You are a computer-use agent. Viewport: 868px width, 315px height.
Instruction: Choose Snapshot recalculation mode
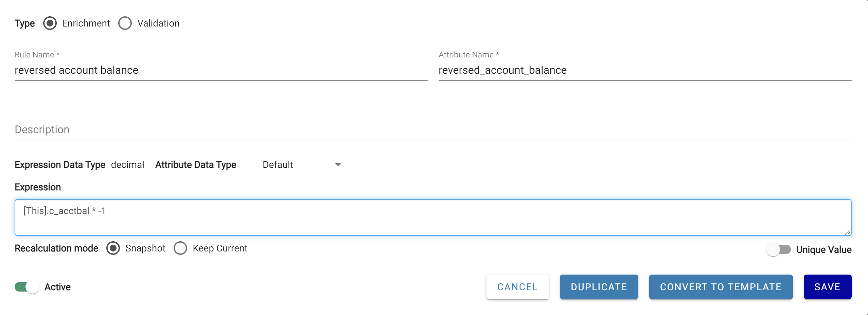pyautogui.click(x=113, y=248)
